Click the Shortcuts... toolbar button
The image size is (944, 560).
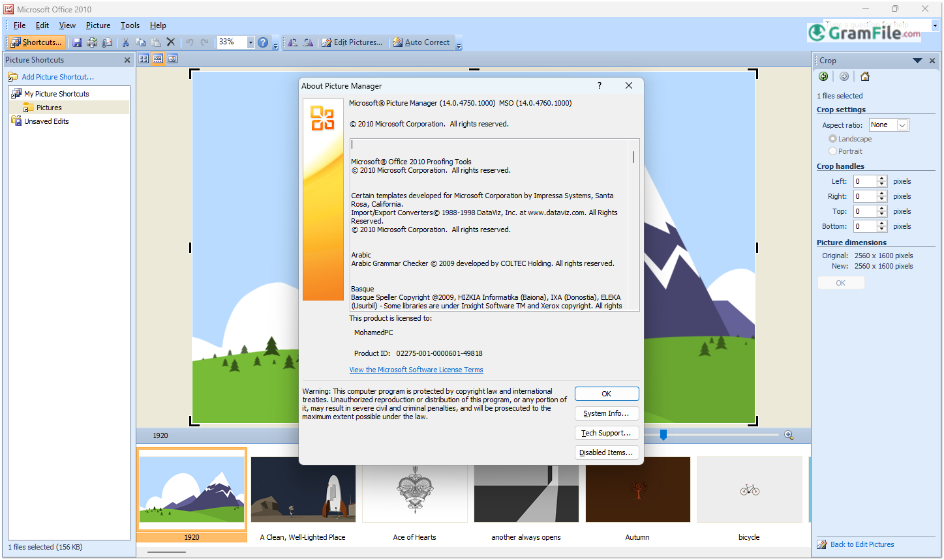[37, 42]
